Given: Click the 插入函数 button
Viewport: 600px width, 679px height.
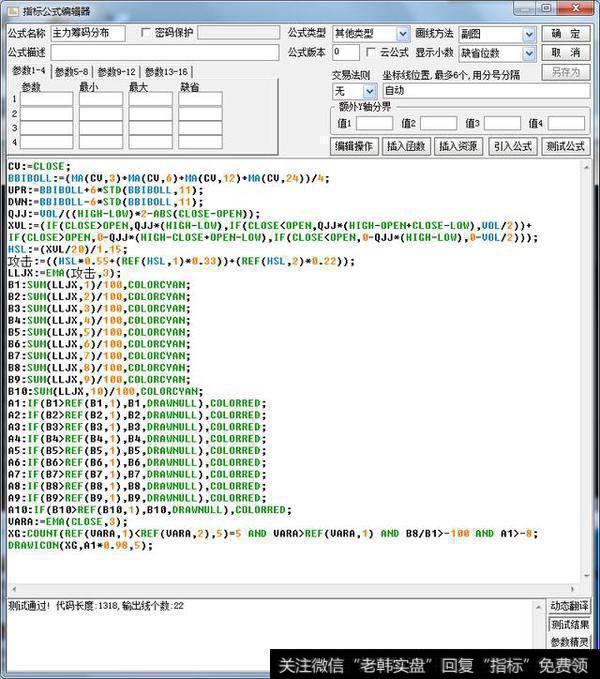Looking at the screenshot, I should point(406,146).
